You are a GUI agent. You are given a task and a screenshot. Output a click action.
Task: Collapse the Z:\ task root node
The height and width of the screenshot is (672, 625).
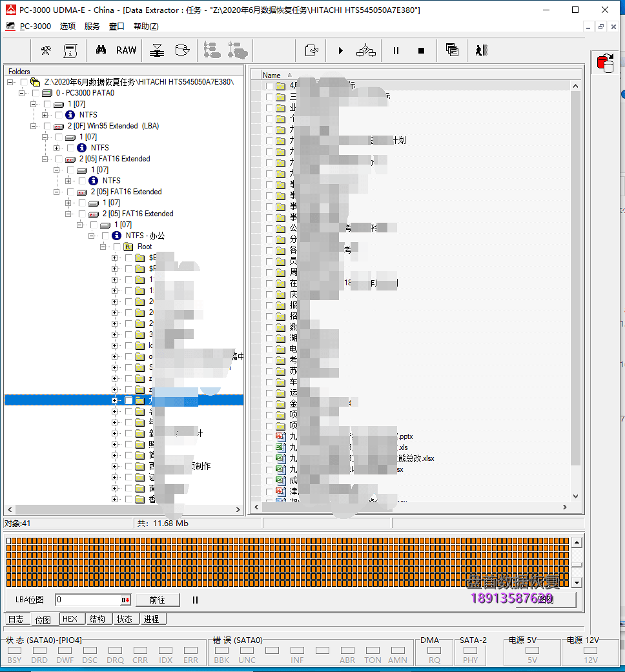[10, 82]
